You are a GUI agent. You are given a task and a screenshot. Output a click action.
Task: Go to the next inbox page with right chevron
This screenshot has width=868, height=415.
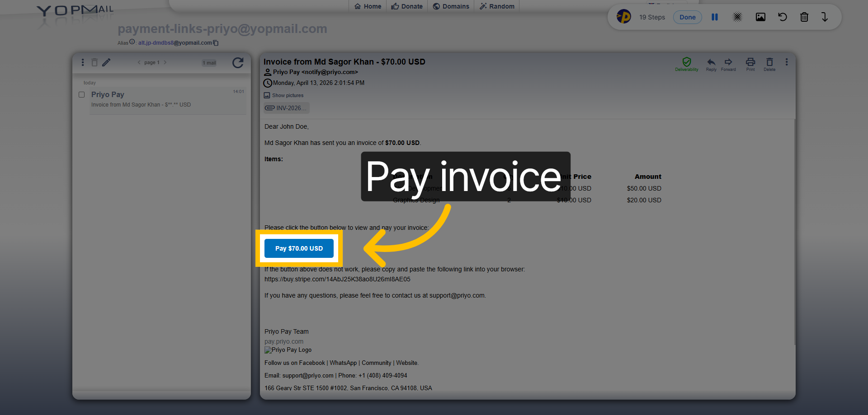tap(165, 62)
